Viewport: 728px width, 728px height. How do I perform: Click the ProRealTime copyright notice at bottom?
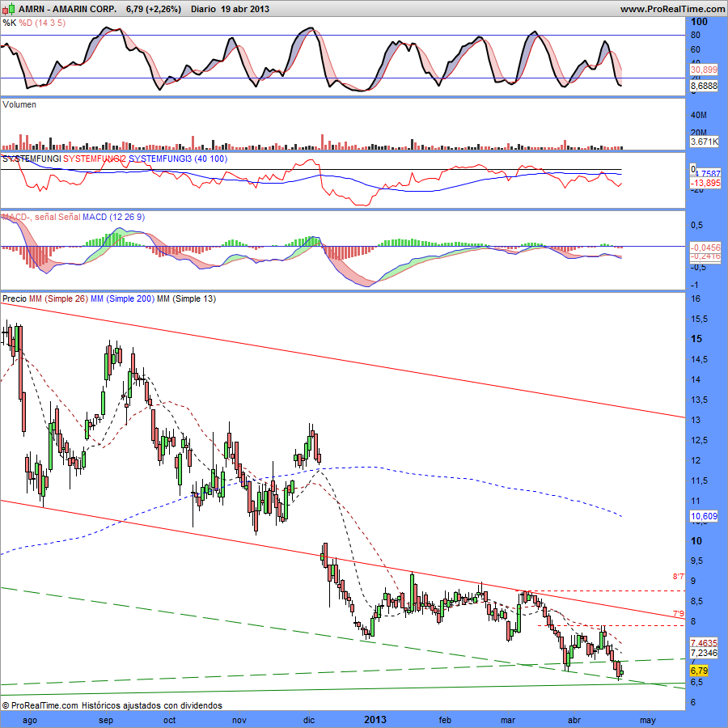112,705
